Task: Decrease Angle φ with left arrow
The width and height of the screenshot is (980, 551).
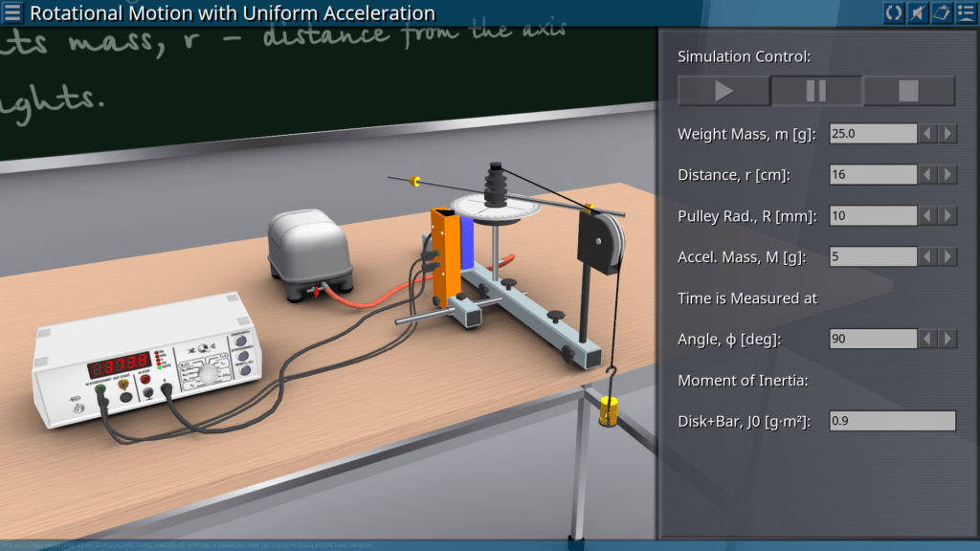Action: [x=927, y=339]
